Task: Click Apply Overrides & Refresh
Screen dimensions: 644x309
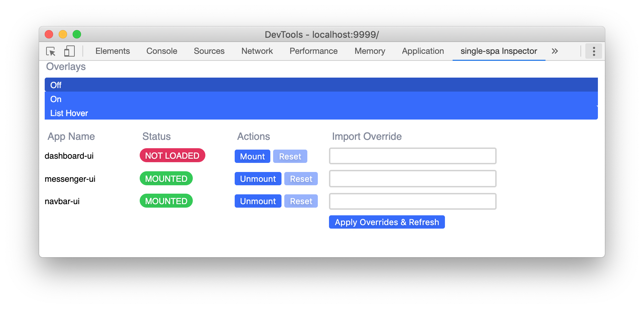Action: point(387,222)
